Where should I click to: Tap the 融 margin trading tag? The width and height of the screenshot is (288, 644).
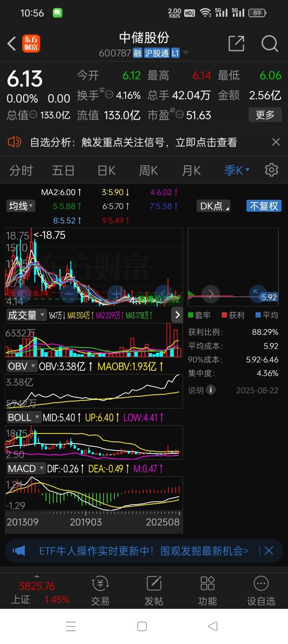(x=138, y=53)
